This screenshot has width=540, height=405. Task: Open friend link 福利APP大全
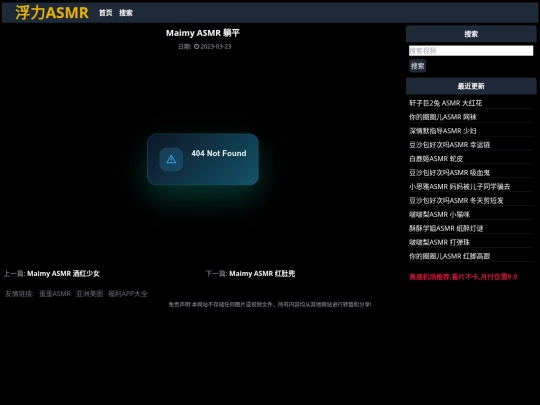[x=127, y=294]
